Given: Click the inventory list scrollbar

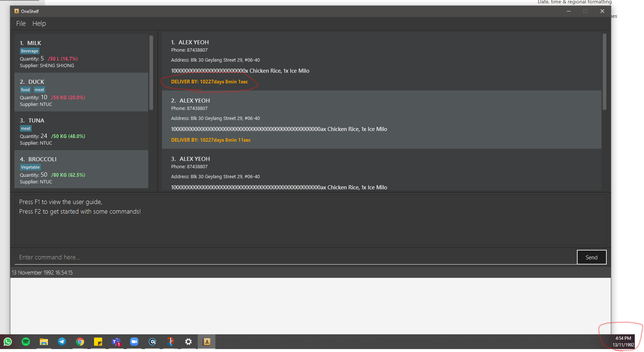Looking at the screenshot, I should tap(151, 73).
